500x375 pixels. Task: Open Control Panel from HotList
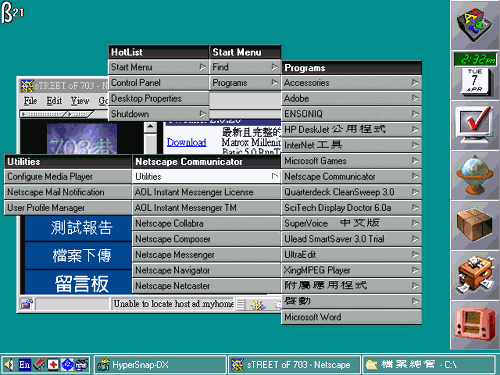[159, 83]
